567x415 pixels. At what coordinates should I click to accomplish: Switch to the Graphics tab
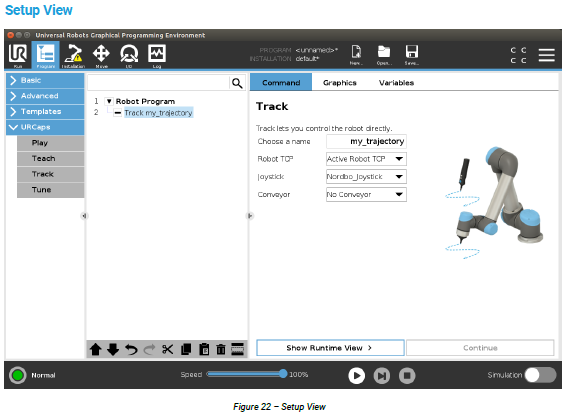tap(340, 82)
